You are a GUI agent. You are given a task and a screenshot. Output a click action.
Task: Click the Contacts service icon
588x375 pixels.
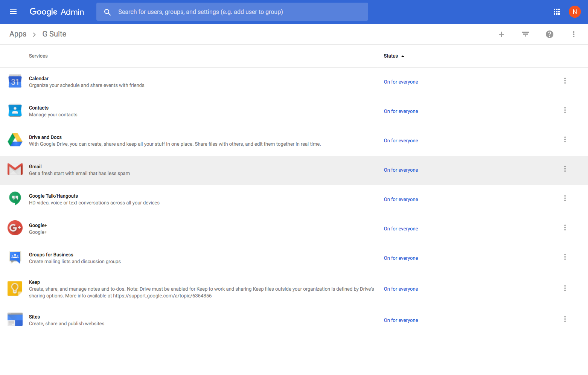click(x=15, y=110)
